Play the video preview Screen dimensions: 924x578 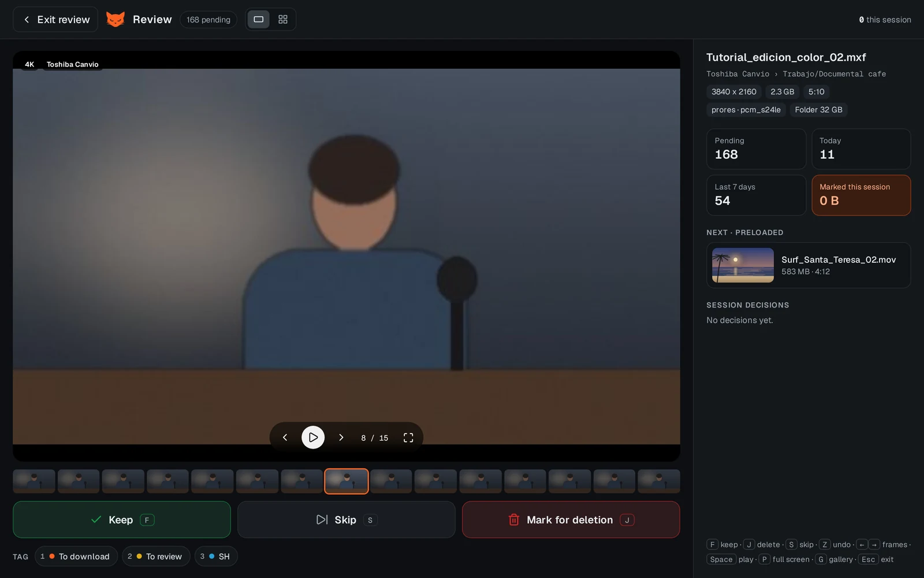pos(313,438)
